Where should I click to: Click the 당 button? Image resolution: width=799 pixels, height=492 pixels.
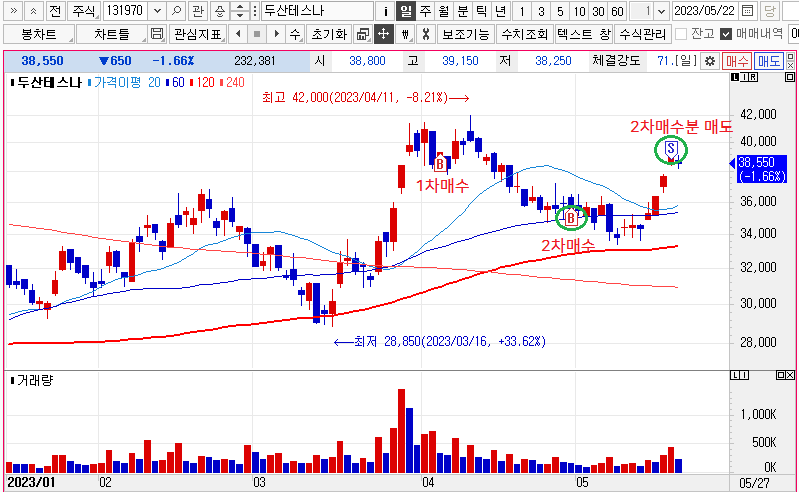point(770,11)
